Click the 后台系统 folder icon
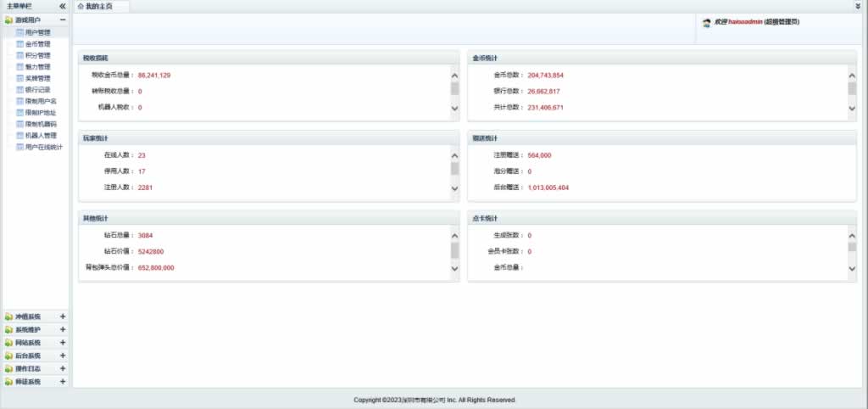This screenshot has width=868, height=409. [8, 356]
